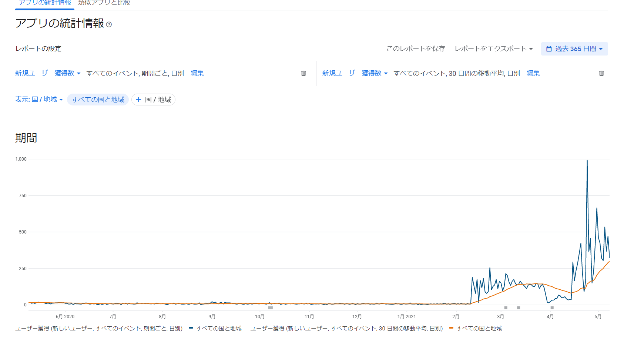This screenshot has height=343, width=644.
Task: Click 編集 for the 期間ごと metric
Action: click(197, 73)
